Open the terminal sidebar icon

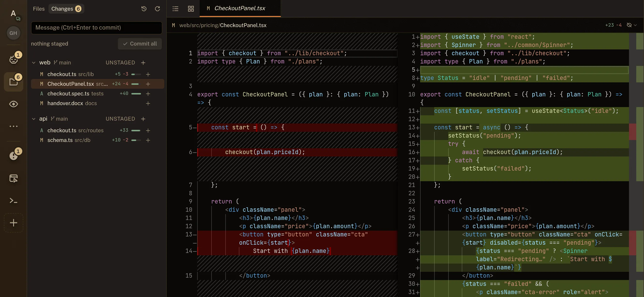coord(14,201)
